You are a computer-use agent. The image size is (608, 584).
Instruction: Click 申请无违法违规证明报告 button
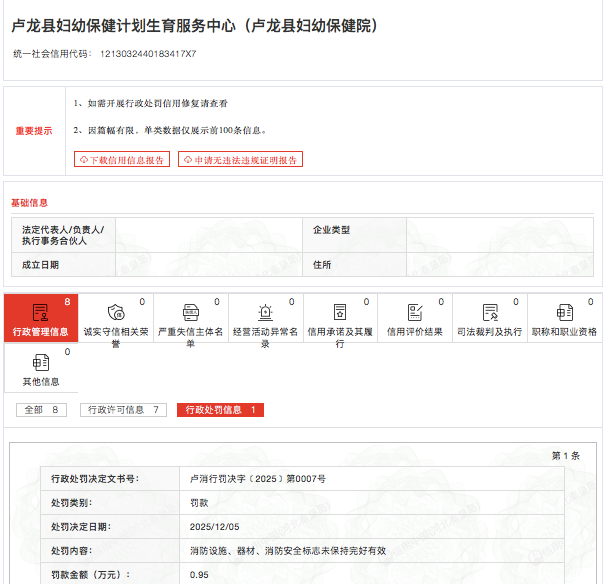tap(240, 160)
